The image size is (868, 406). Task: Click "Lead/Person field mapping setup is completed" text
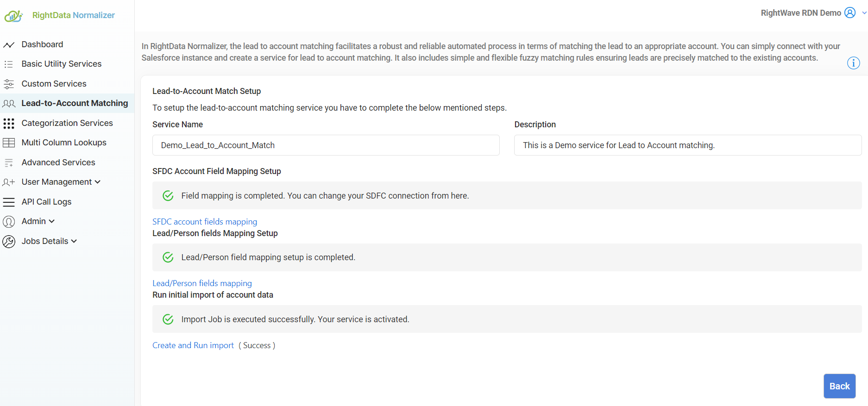(268, 257)
